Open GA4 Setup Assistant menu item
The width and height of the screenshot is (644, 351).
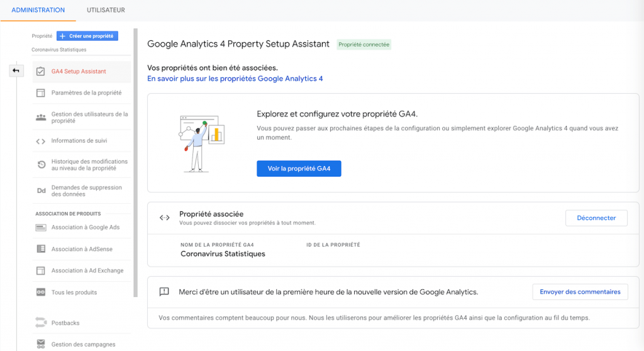pyautogui.click(x=82, y=72)
